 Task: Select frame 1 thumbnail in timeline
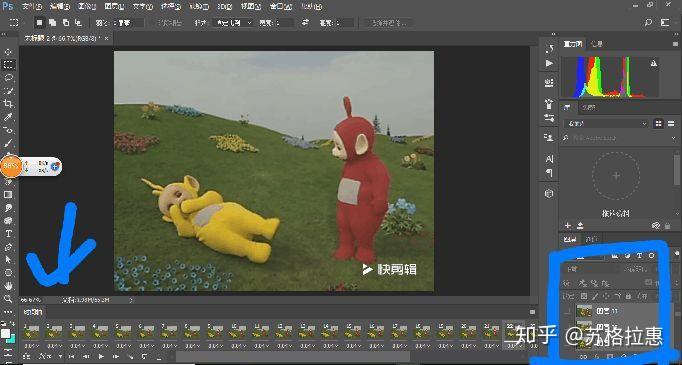click(31, 332)
